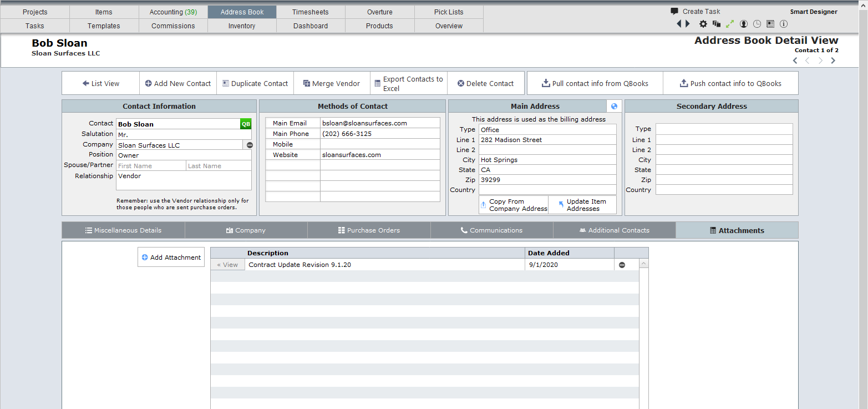Screen dimensions: 868x409
Task: Open the Projects tab
Action: [x=35, y=12]
